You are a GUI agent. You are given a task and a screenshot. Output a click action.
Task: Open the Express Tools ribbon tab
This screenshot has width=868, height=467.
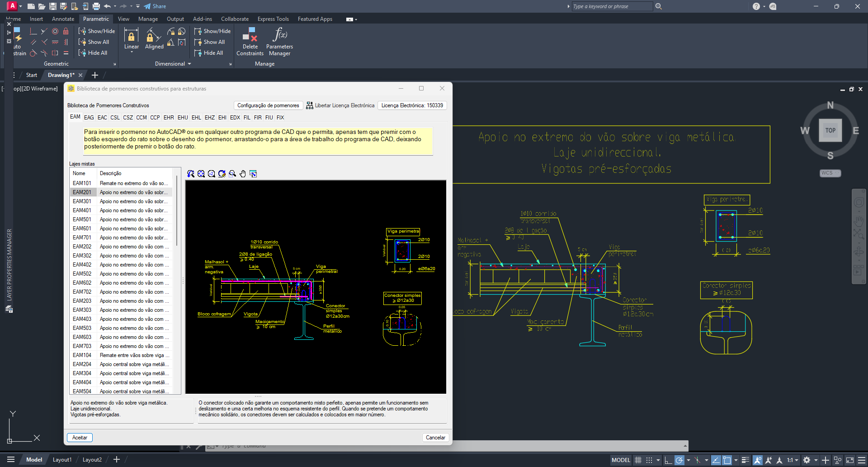pos(273,19)
